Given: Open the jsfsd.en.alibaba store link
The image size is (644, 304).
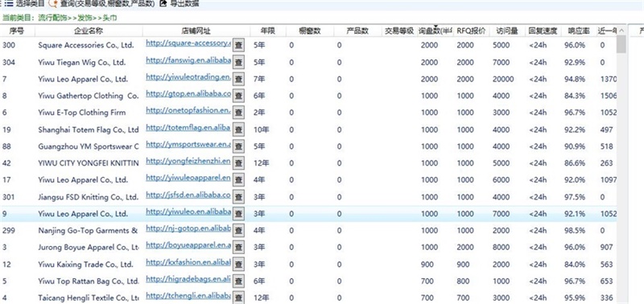Looking at the screenshot, I should [x=188, y=195].
